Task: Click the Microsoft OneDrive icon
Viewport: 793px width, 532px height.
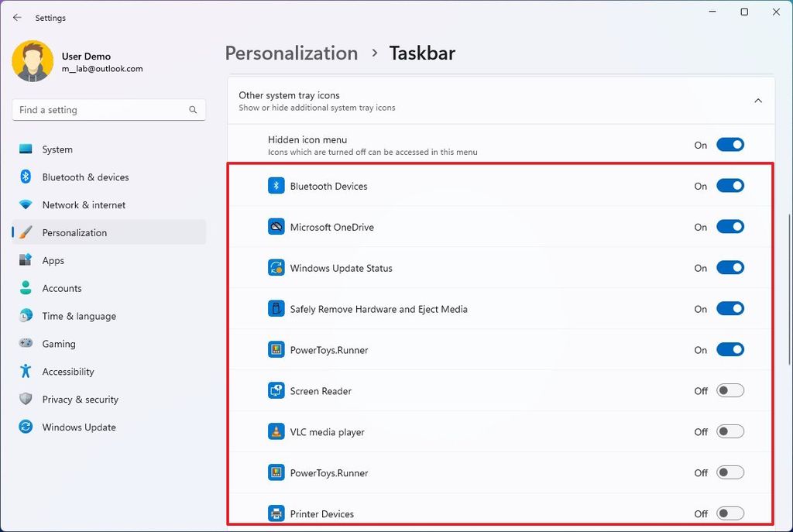Action: 276,227
